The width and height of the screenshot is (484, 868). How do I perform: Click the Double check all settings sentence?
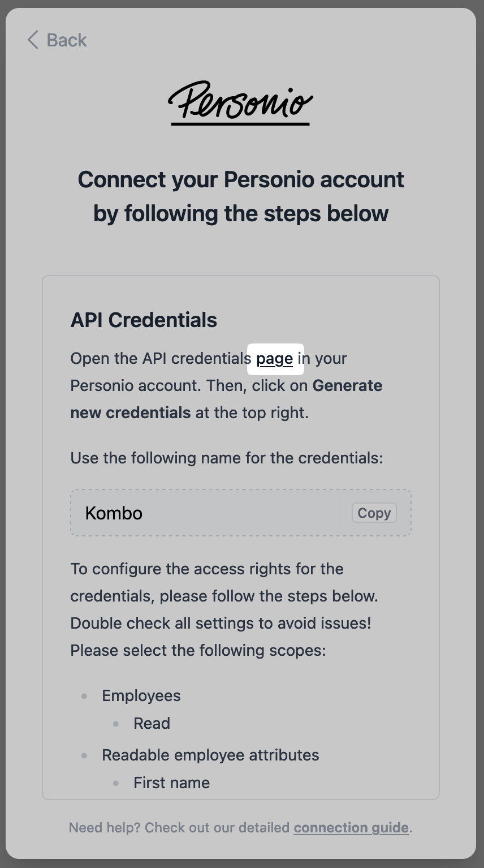point(221,623)
